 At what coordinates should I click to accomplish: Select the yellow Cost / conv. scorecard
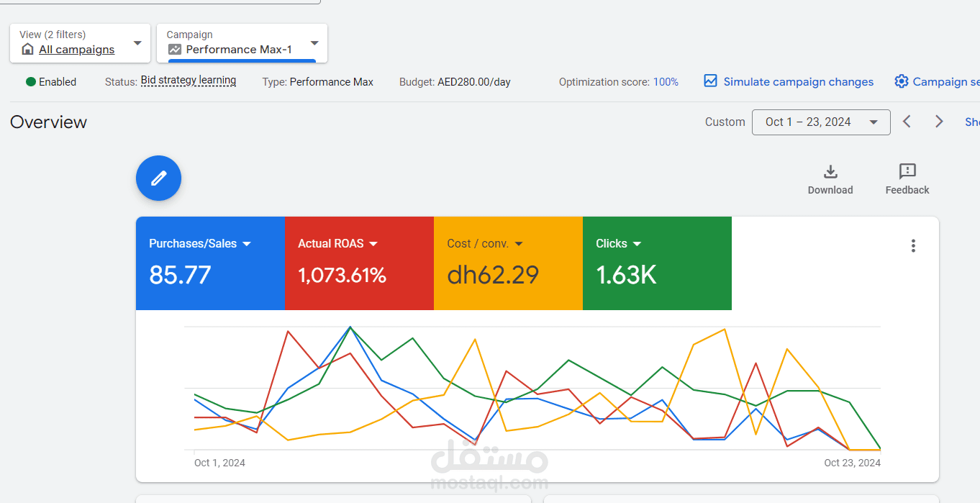[508, 263]
